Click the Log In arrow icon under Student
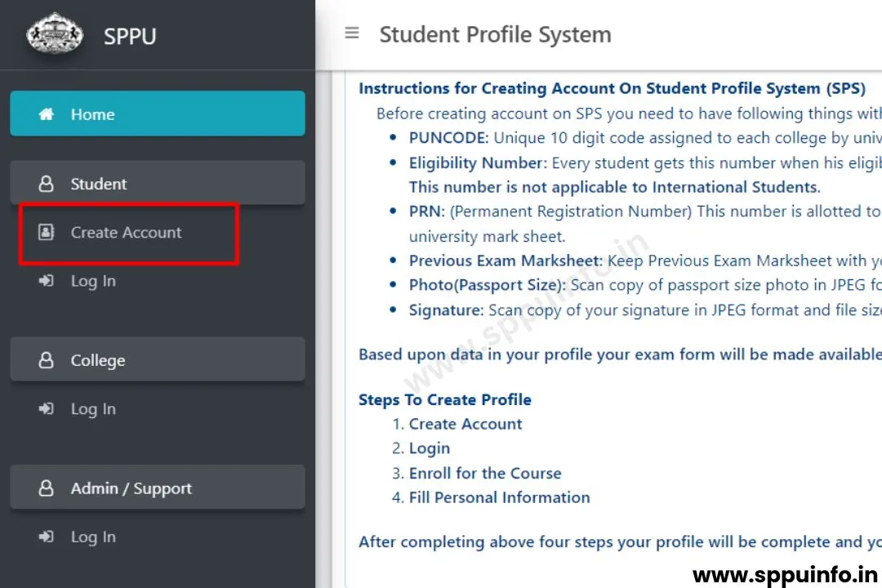 pos(47,281)
